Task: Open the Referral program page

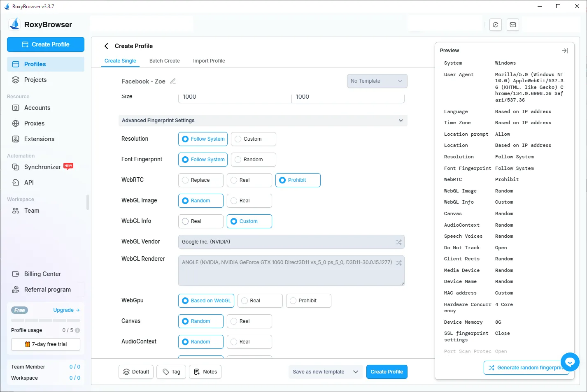Action: [x=46, y=290]
